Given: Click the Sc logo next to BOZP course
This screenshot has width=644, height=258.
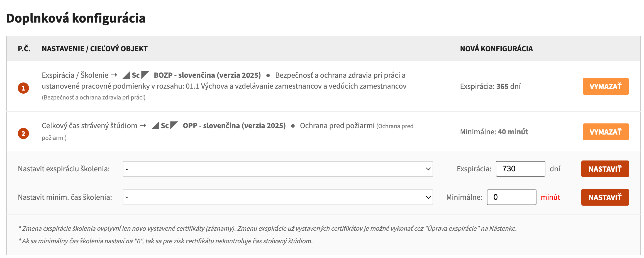Looking at the screenshot, I should pyautogui.click(x=136, y=75).
